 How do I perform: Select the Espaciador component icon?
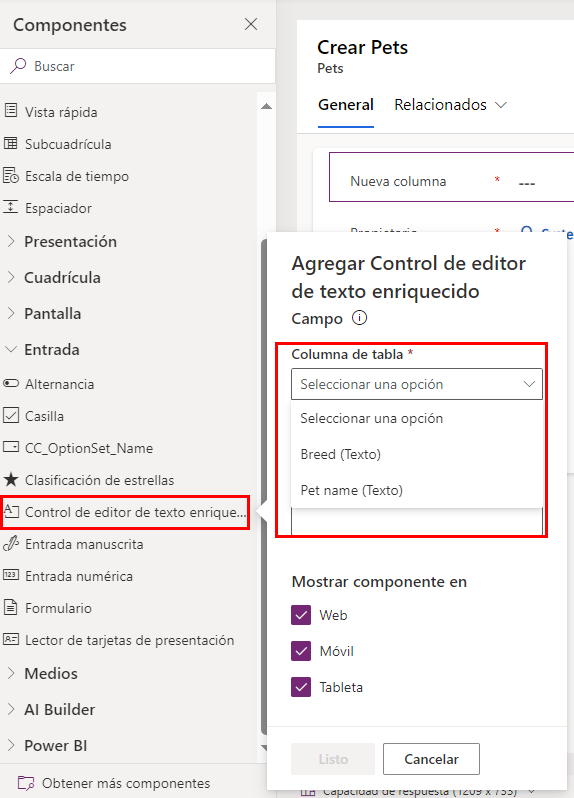[x=11, y=207]
